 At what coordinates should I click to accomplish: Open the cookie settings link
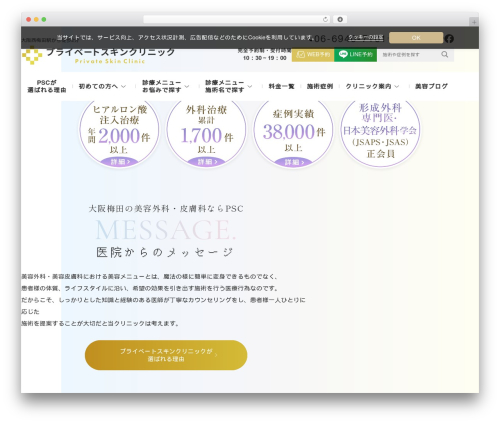click(x=366, y=37)
